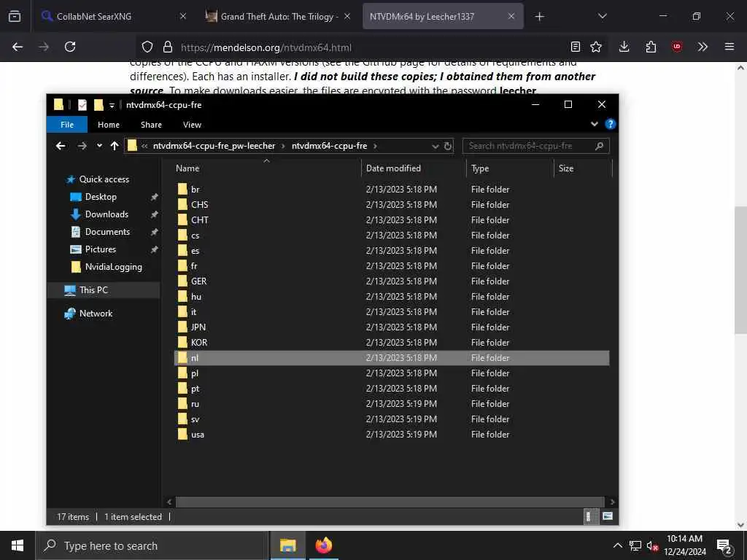This screenshot has height=560, width=747.
Task: Select This PC in the navigation pane
Action: pyautogui.click(x=93, y=290)
